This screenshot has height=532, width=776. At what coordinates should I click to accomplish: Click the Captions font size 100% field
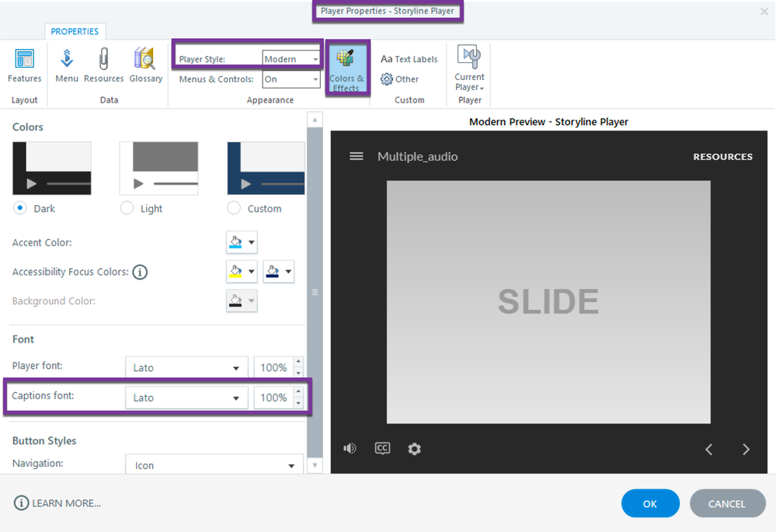[273, 398]
